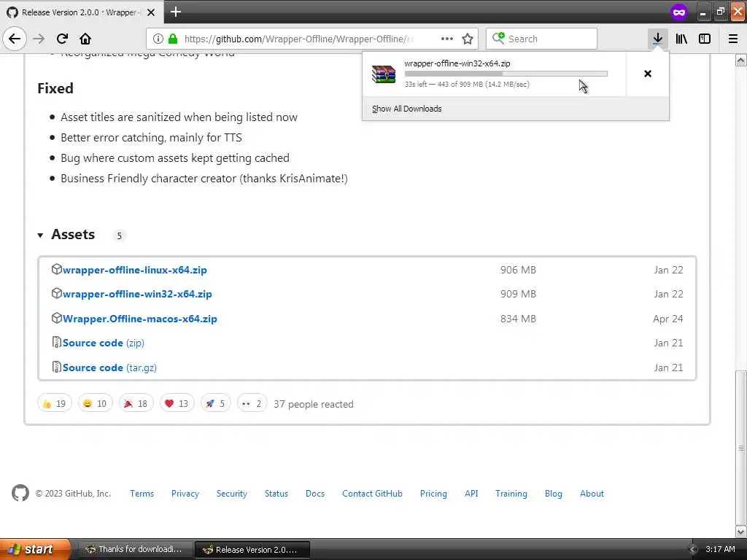
Task: Open Show All Downloads
Action: coord(407,109)
